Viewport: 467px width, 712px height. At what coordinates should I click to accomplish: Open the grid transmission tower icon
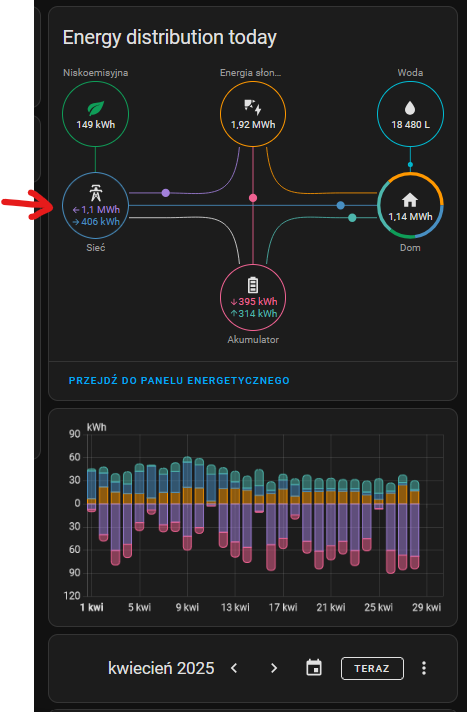[x=95, y=194]
